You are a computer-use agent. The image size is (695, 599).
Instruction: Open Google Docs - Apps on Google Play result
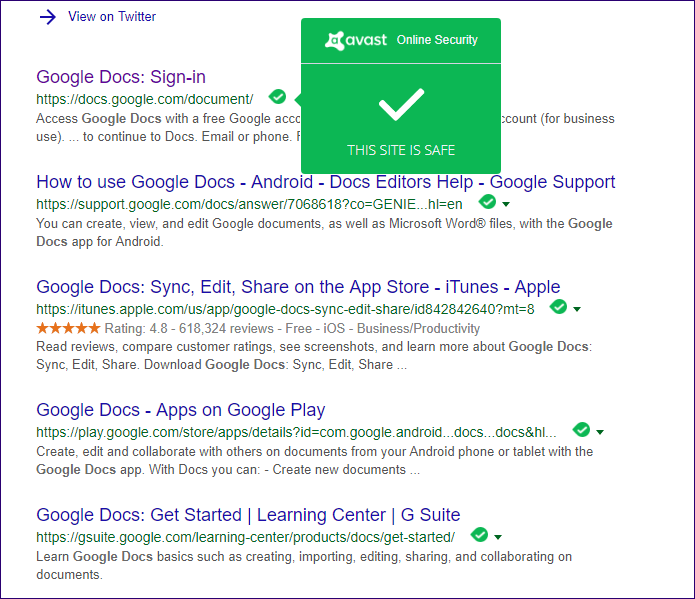click(181, 410)
